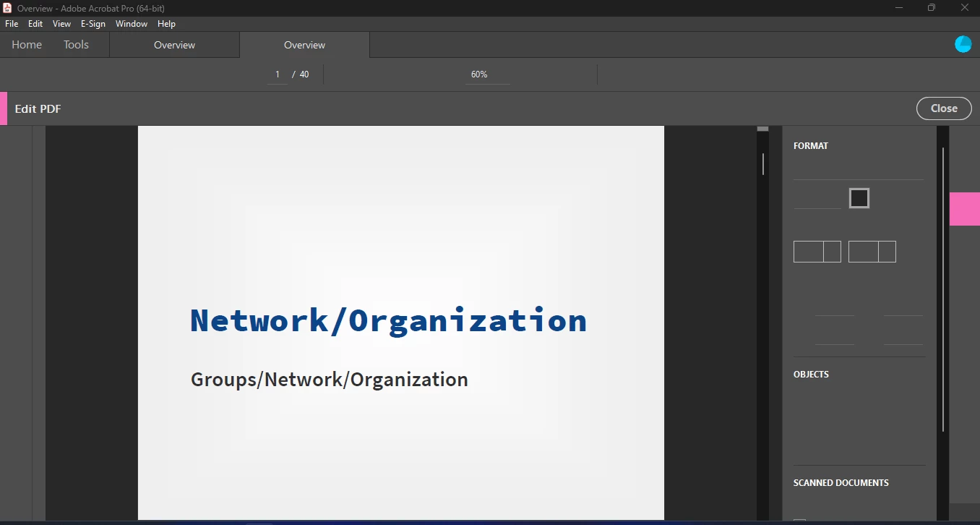This screenshot has height=525, width=980.
Task: Click the 'FORMAT' section heading
Action: 811,146
